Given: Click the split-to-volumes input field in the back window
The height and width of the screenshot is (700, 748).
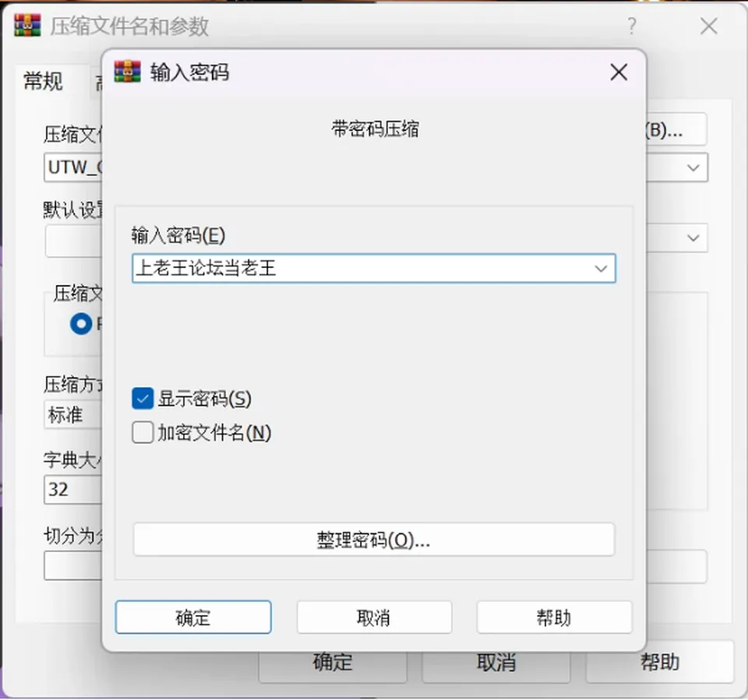Looking at the screenshot, I should 73,565.
